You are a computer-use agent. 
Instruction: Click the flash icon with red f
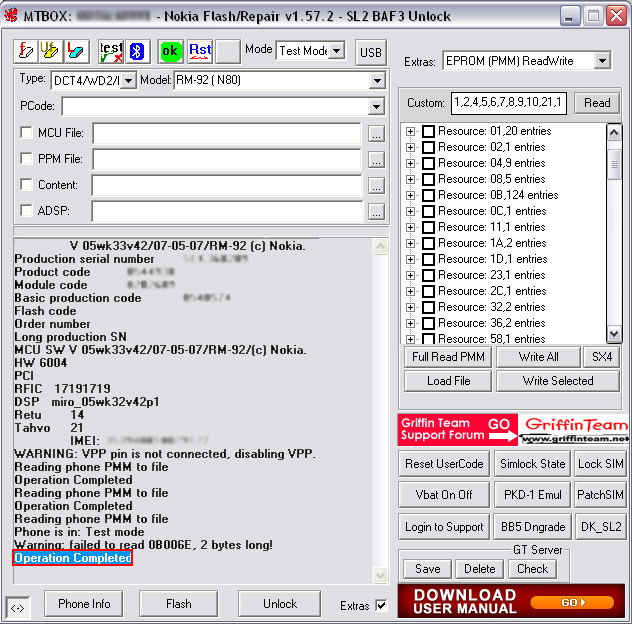[x=25, y=51]
